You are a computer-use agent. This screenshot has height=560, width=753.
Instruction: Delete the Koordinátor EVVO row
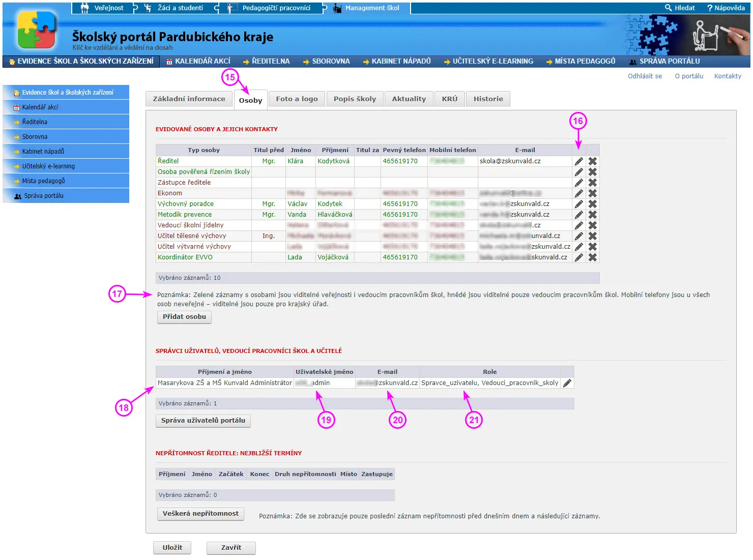coord(593,257)
